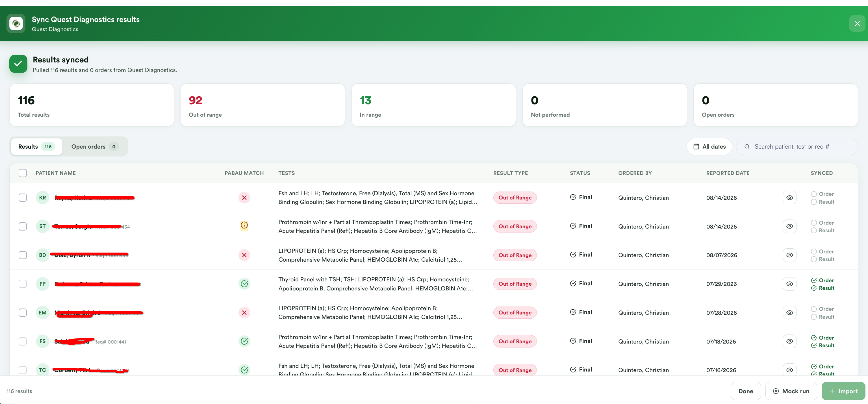Click the Search patient, test or req # field
Viewport: 868px width, 404px height.
797,147
